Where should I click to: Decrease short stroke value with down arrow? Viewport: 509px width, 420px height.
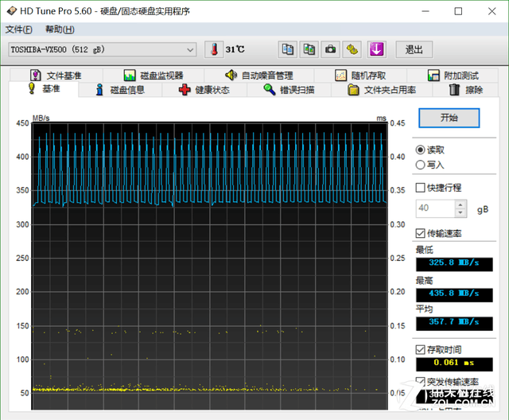460,212
